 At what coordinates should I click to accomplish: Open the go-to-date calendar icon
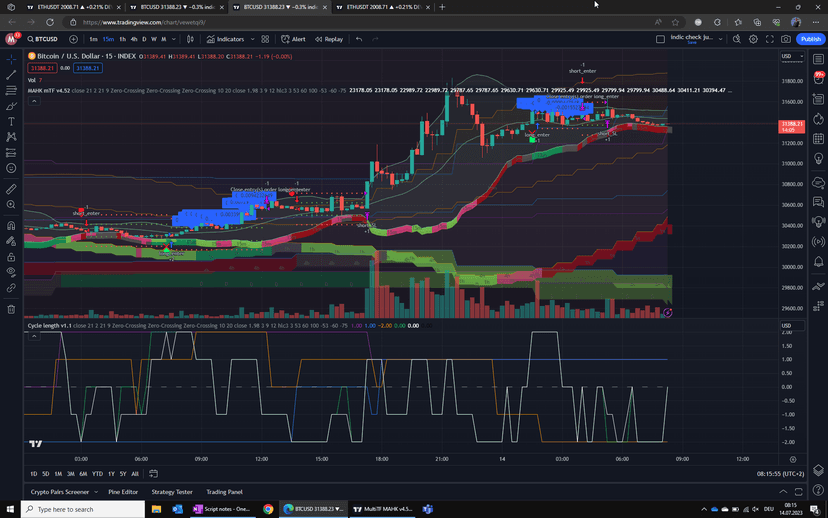[153, 474]
